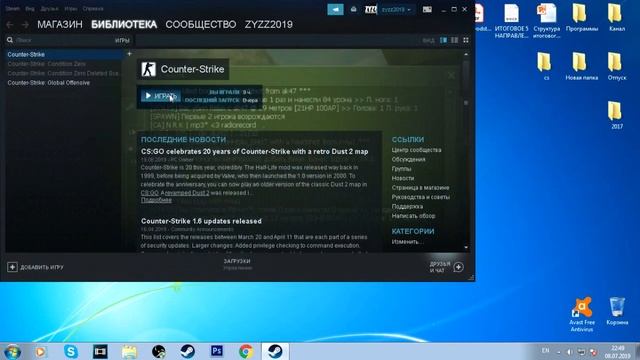Click the volume icon in the system tray
640x360 pixels.
569,352
